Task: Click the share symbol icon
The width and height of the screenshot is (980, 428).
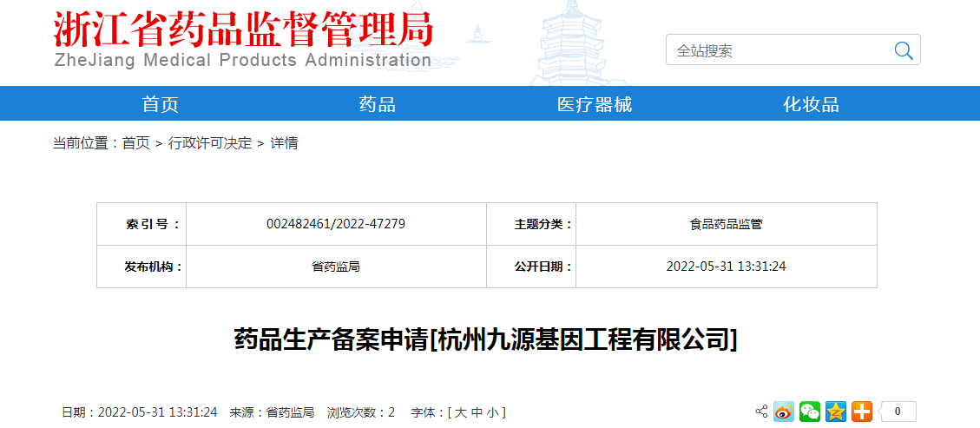Action: pyautogui.click(x=761, y=412)
